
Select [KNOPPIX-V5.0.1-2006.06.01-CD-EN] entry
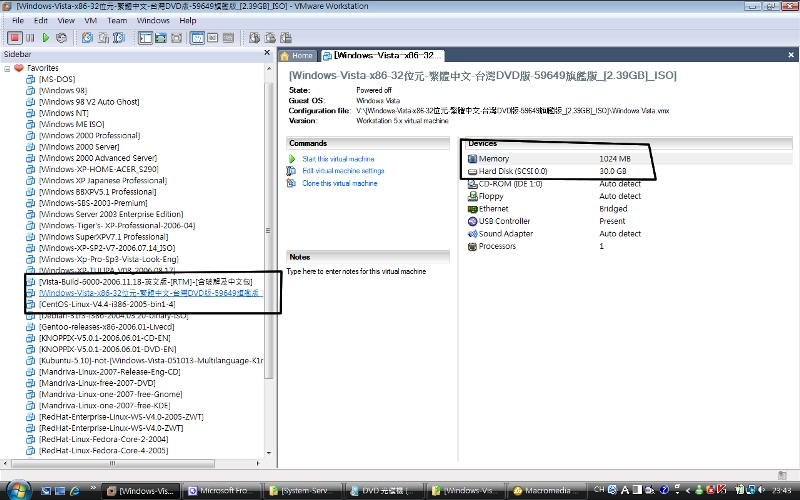tap(105, 338)
